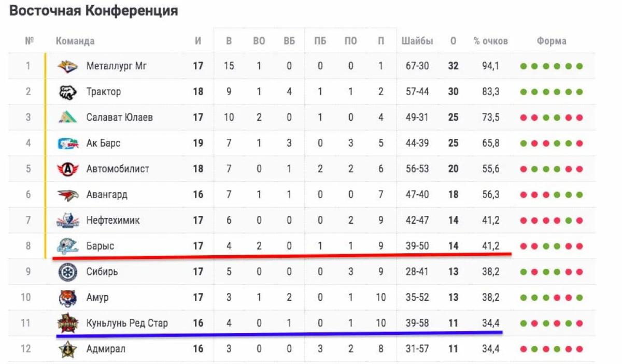Click the Трактор team logo
Screen dimensions: 622x364
(x=68, y=92)
